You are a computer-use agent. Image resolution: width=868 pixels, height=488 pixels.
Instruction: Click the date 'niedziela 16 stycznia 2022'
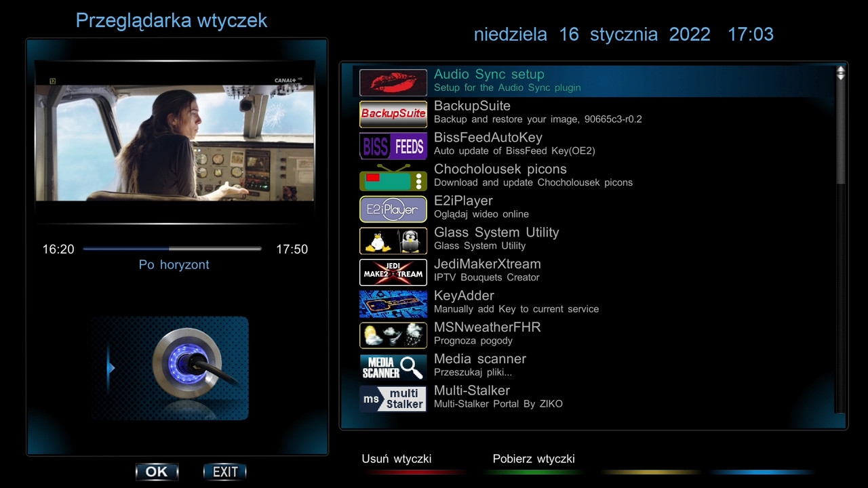[x=592, y=35]
